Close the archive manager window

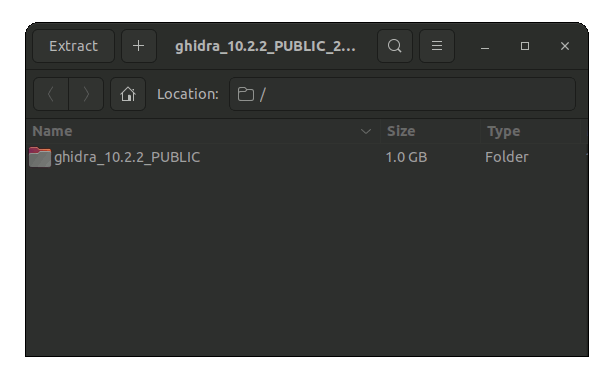[565, 46]
